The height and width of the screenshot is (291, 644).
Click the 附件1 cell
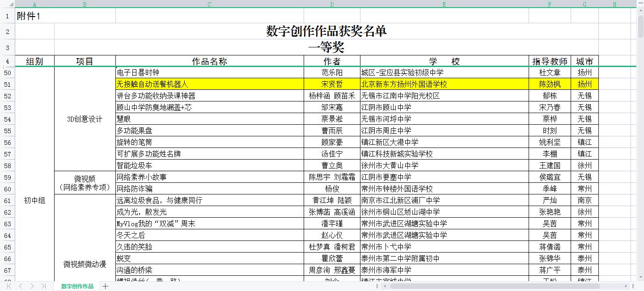tap(65, 16)
